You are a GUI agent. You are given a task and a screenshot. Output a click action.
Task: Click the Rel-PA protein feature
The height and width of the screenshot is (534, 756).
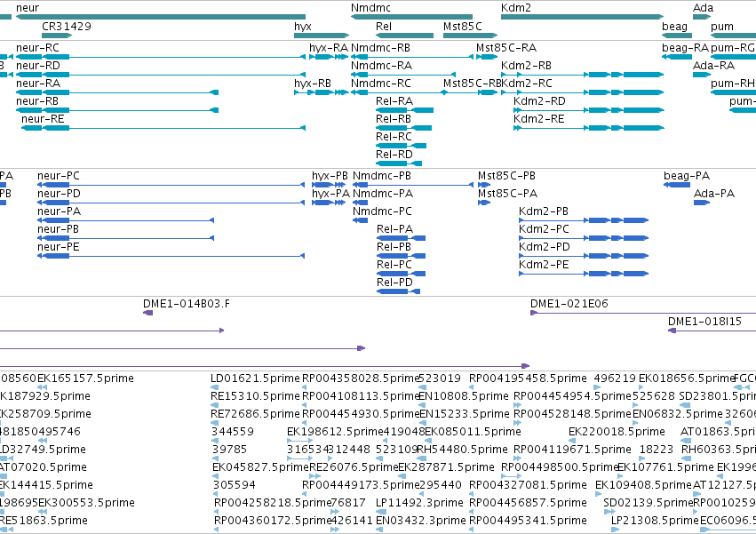tap(402, 238)
